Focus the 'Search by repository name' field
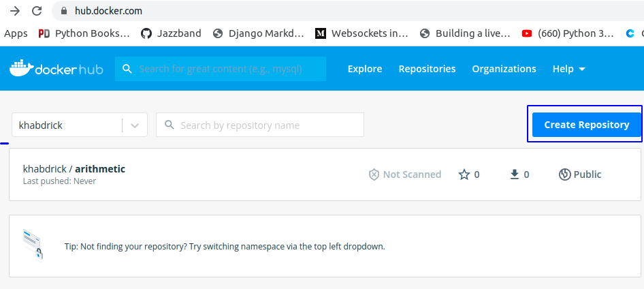This screenshot has width=644, height=289. coord(260,125)
